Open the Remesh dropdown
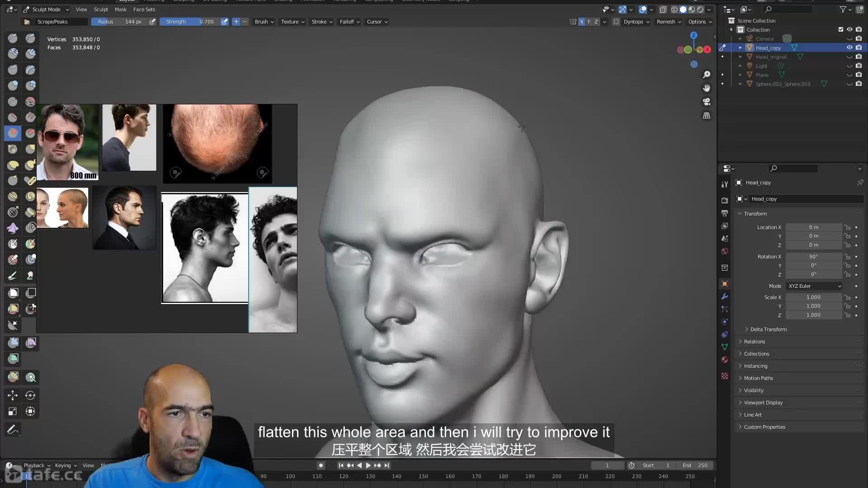Image resolution: width=868 pixels, height=488 pixels. pyautogui.click(x=669, y=22)
